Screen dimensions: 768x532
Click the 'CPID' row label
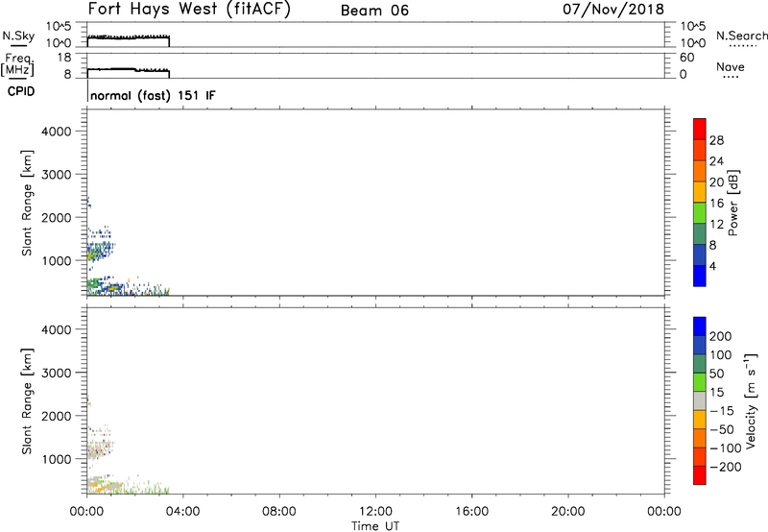coord(21,91)
